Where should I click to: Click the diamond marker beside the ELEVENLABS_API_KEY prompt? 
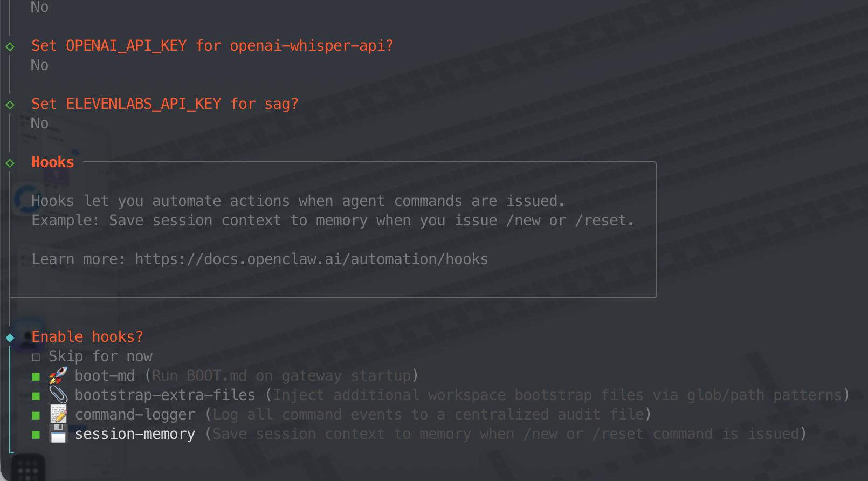10,105
